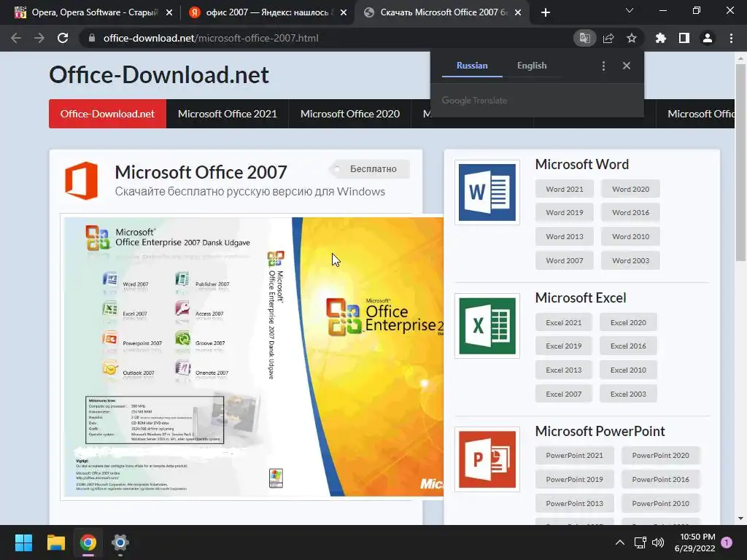The height and width of the screenshot is (560, 747).
Task: Open the Excel 2019 link
Action: click(564, 346)
